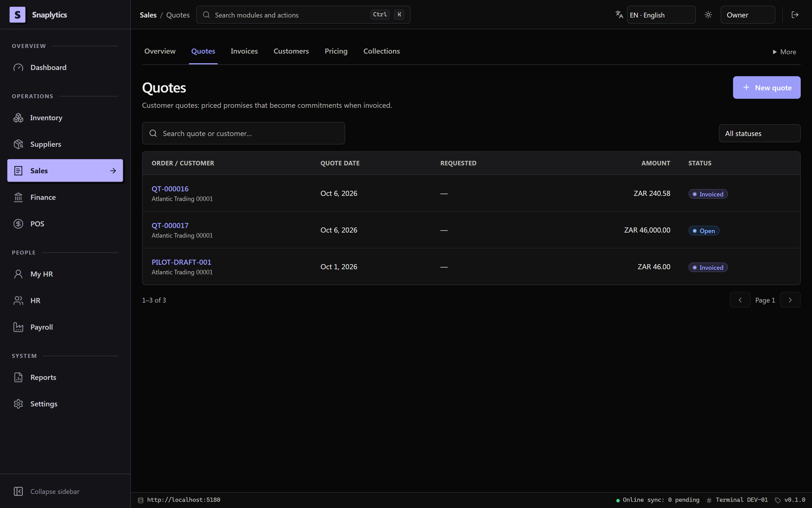Click the Suppliers package icon
Screen dimensions: 812x508
(18, 144)
